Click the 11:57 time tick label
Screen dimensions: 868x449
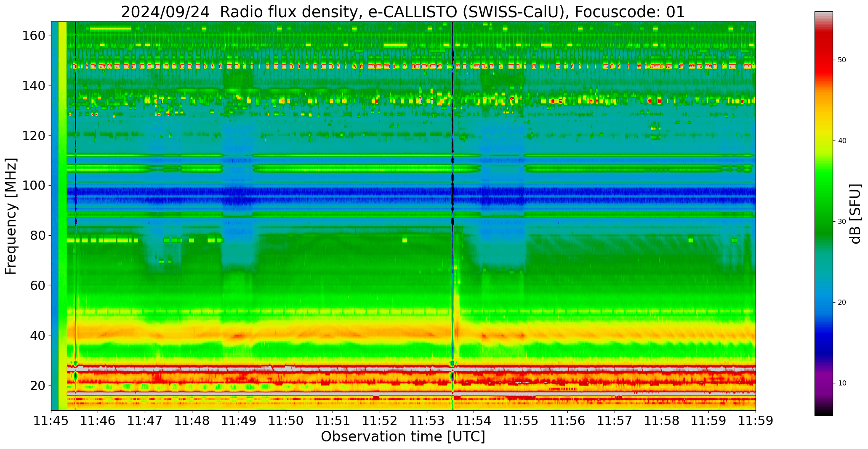pos(615,421)
